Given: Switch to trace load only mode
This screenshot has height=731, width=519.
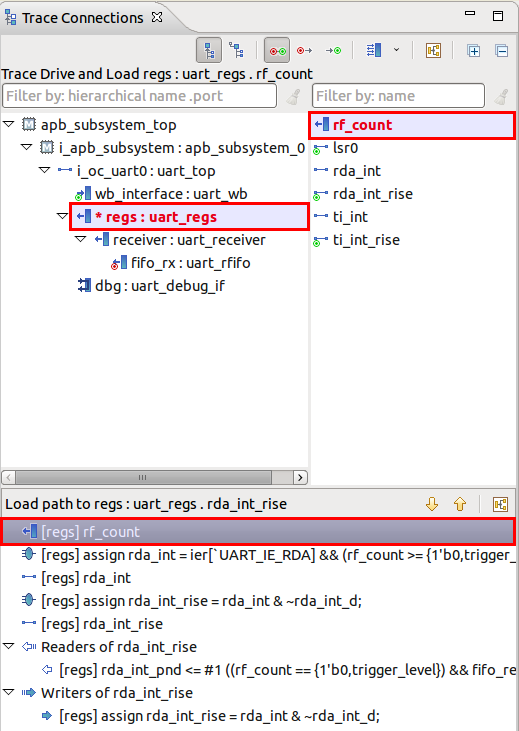Looking at the screenshot, I should click(x=333, y=50).
